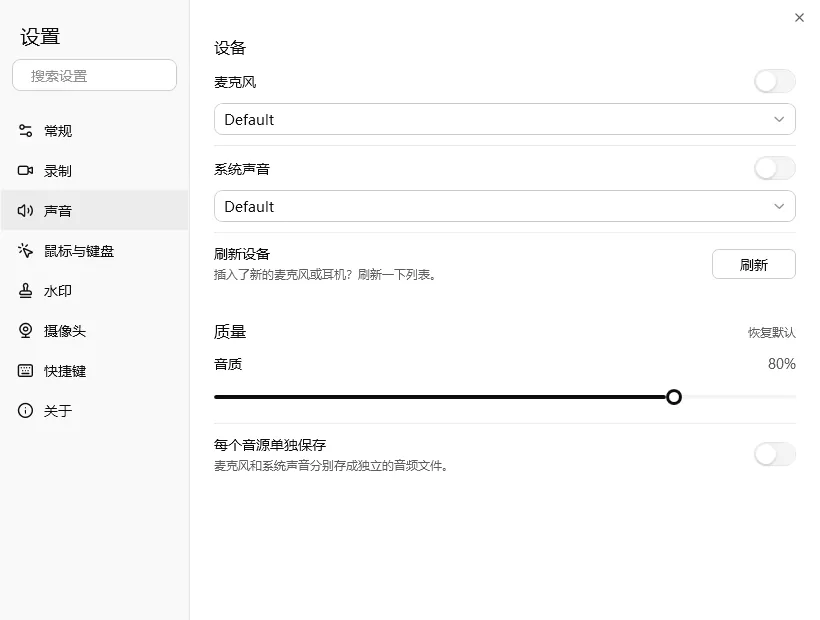
Task: Click in the 搜索设置 search field
Action: click(x=95, y=75)
